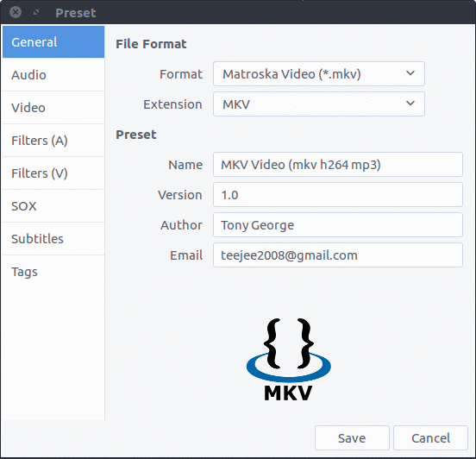Viewport: 476px width, 459px height.
Task: Open the Filters (A) tab
Action: pyautogui.click(x=53, y=141)
